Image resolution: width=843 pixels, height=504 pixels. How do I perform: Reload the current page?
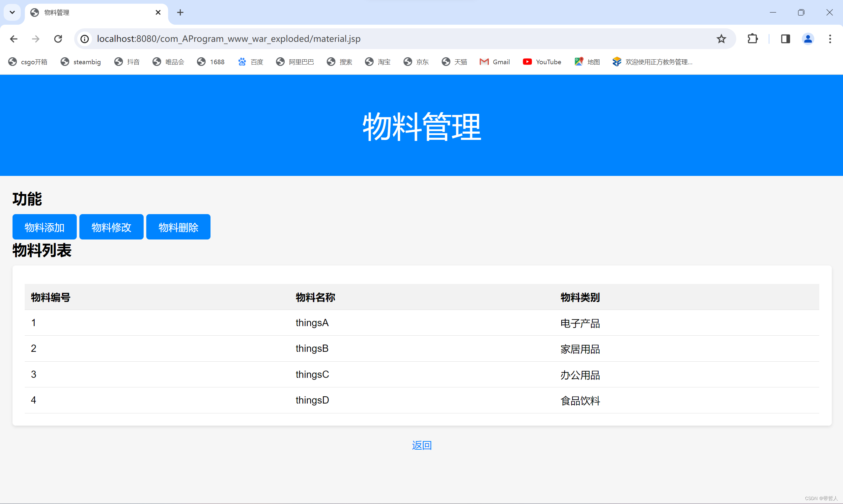(x=58, y=39)
